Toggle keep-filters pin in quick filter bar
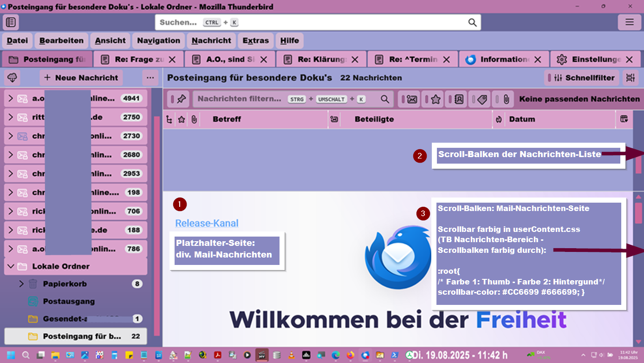 [178, 99]
